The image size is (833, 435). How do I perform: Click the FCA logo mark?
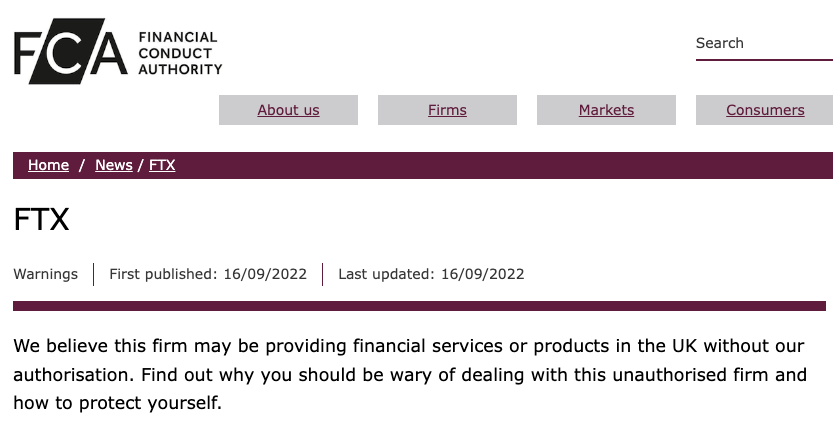71,52
